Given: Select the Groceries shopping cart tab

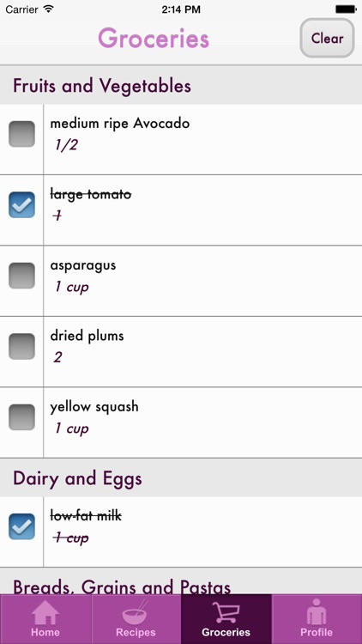Looking at the screenshot, I should tap(226, 618).
